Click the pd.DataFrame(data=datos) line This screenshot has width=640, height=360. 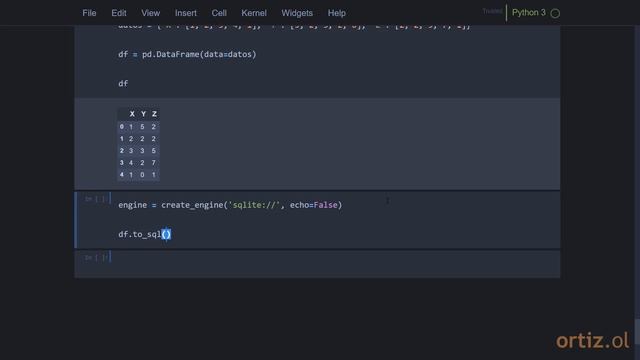click(x=187, y=54)
